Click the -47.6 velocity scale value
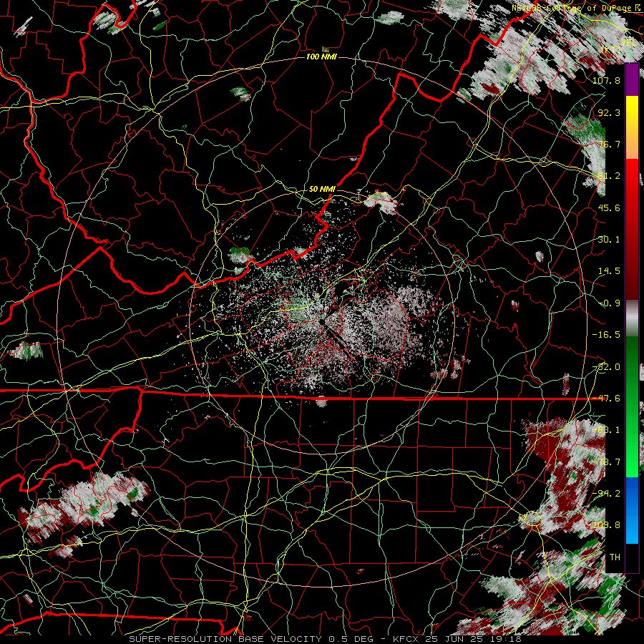The width and height of the screenshot is (644, 644). [x=606, y=399]
